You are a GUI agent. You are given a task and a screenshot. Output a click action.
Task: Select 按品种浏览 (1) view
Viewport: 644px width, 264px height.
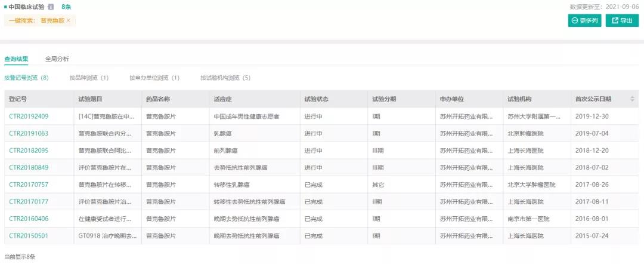click(89, 78)
